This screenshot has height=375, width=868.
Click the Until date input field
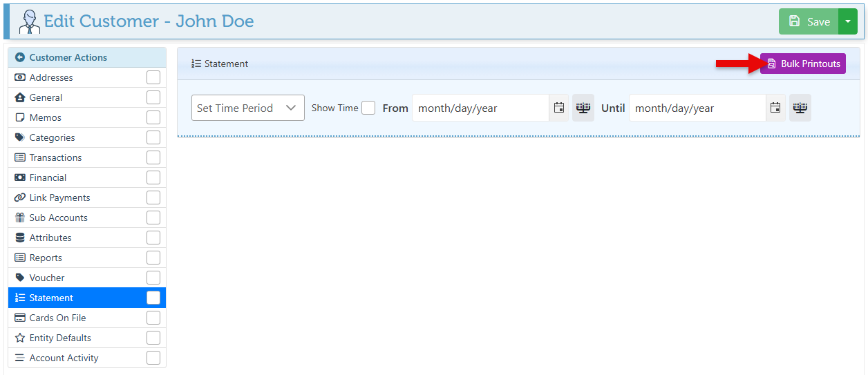coord(697,108)
